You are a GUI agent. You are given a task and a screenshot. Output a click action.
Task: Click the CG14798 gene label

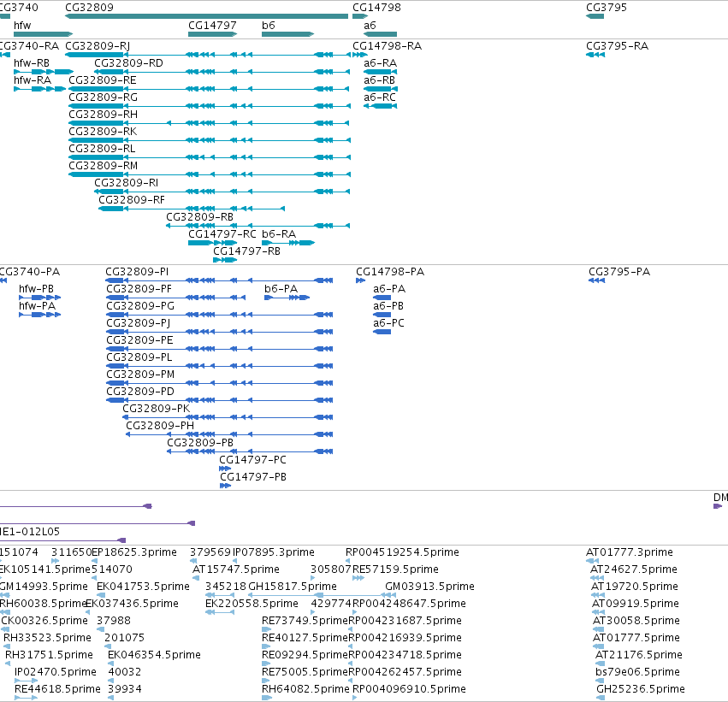[376, 8]
